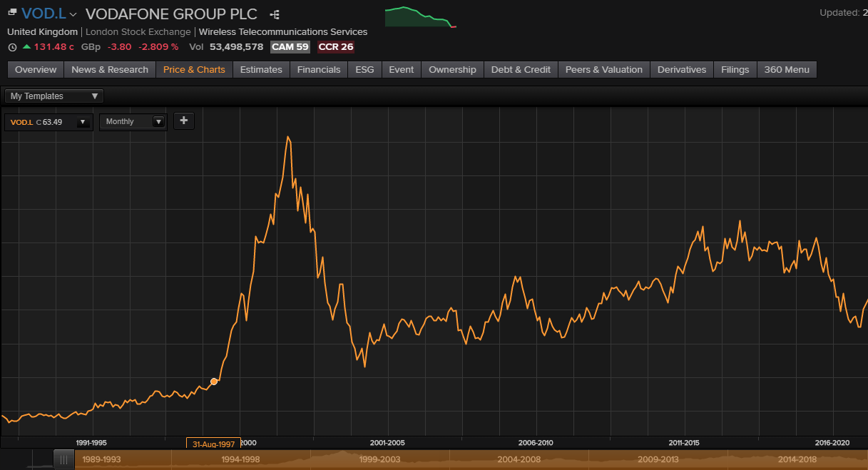Image resolution: width=868 pixels, height=470 pixels.
Task: Grab the left handle of the range slider
Action: [64, 460]
